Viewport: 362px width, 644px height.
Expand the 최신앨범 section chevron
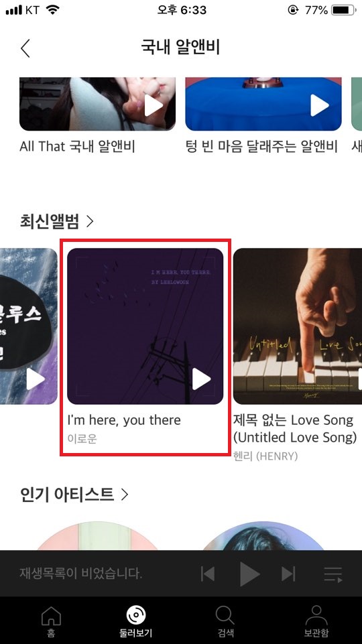(90, 222)
